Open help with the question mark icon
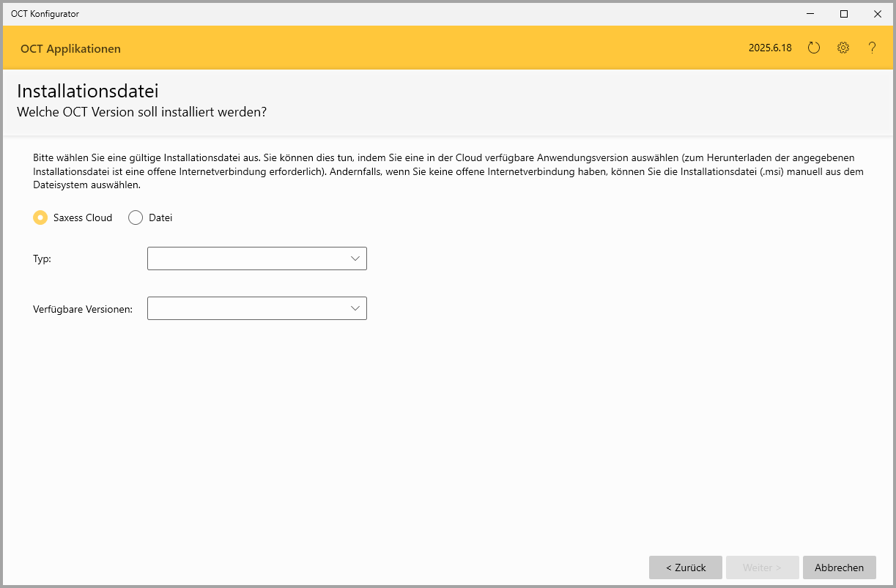The image size is (896, 588). pyautogui.click(x=872, y=48)
